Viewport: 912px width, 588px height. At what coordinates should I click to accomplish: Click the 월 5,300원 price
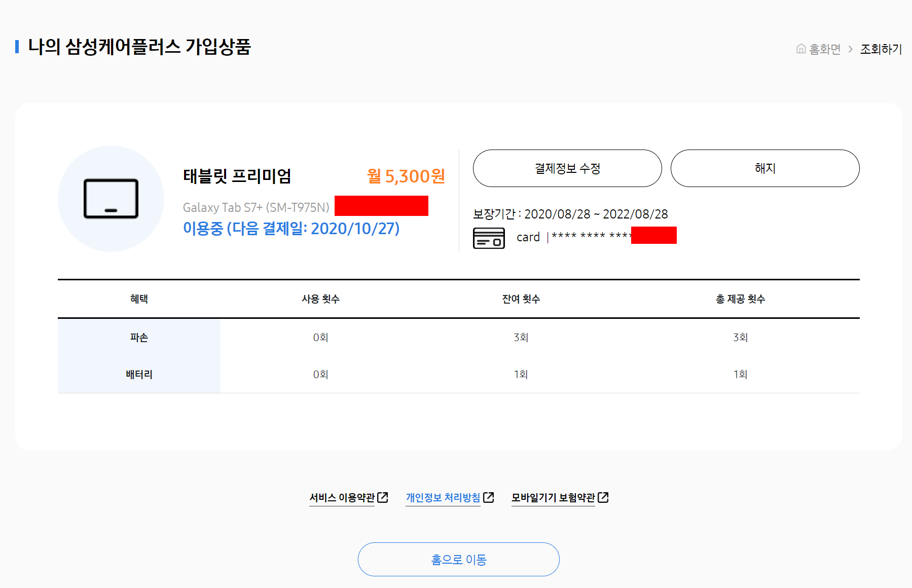[406, 176]
